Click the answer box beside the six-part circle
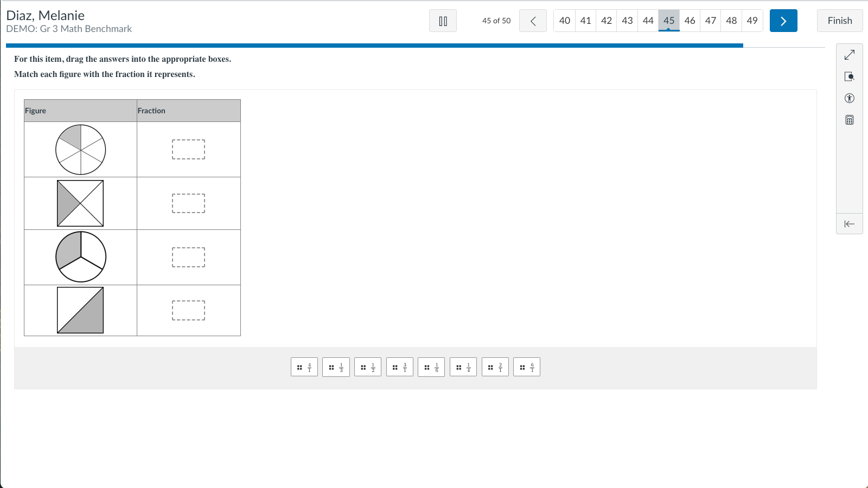This screenshot has width=868, height=488. [188, 149]
